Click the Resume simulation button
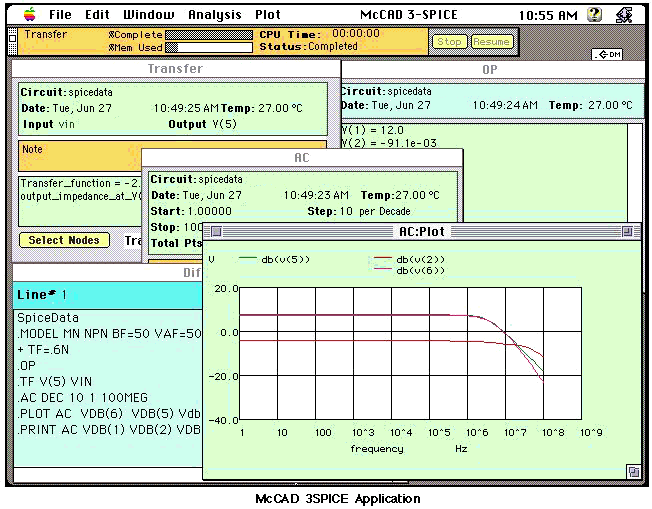 pos(491,42)
